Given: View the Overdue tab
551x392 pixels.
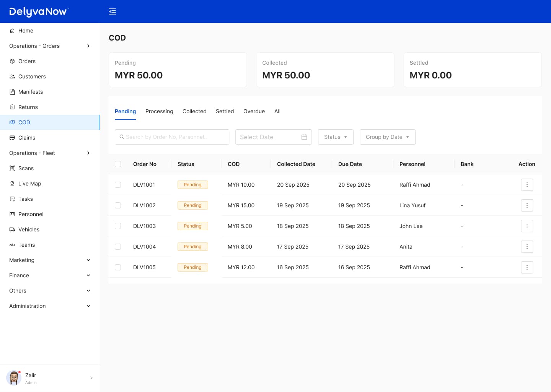Looking at the screenshot, I should [x=254, y=111].
